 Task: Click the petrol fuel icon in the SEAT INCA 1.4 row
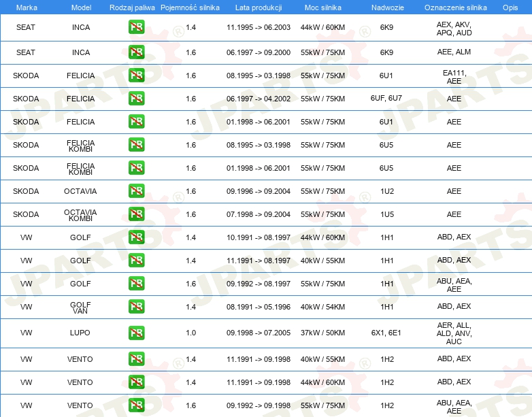pyautogui.click(x=136, y=27)
